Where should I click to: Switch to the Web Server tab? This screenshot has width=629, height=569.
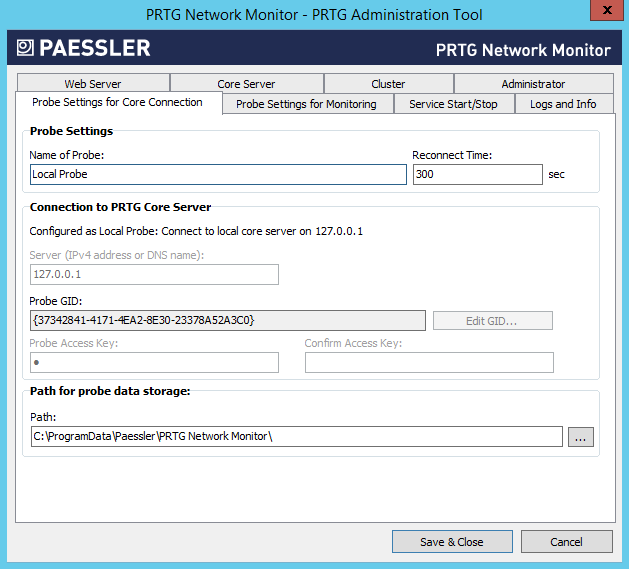point(93,84)
